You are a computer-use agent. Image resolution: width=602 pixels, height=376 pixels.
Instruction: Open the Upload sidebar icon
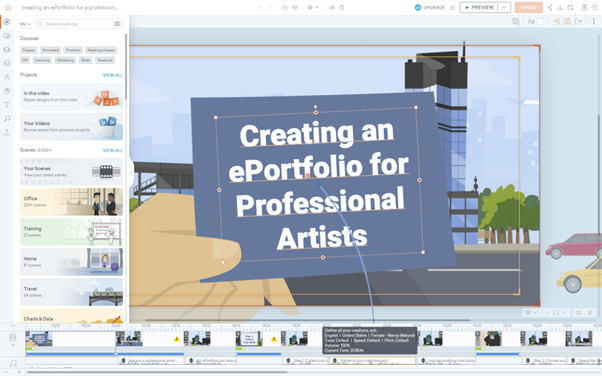tap(7, 132)
